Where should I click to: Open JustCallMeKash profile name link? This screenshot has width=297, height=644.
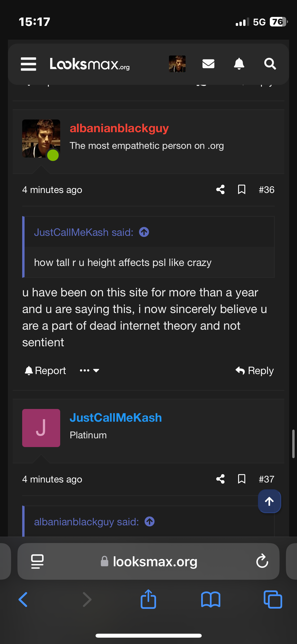(116, 418)
